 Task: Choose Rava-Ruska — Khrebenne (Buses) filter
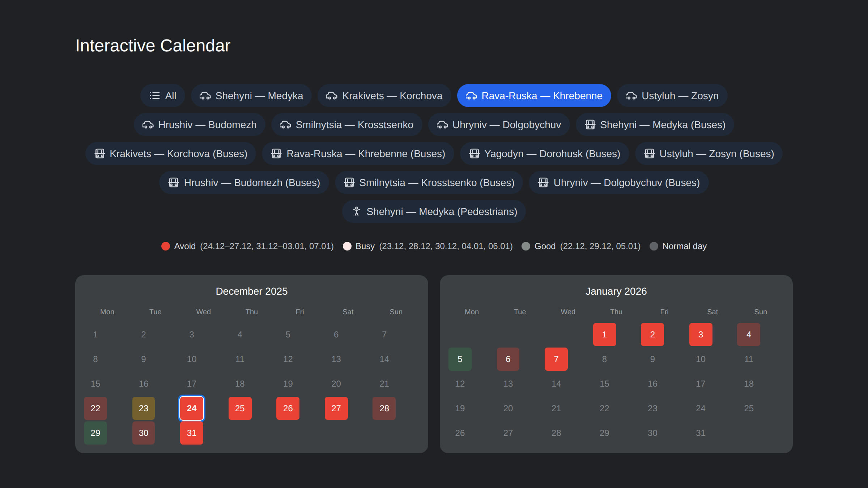coord(358,153)
